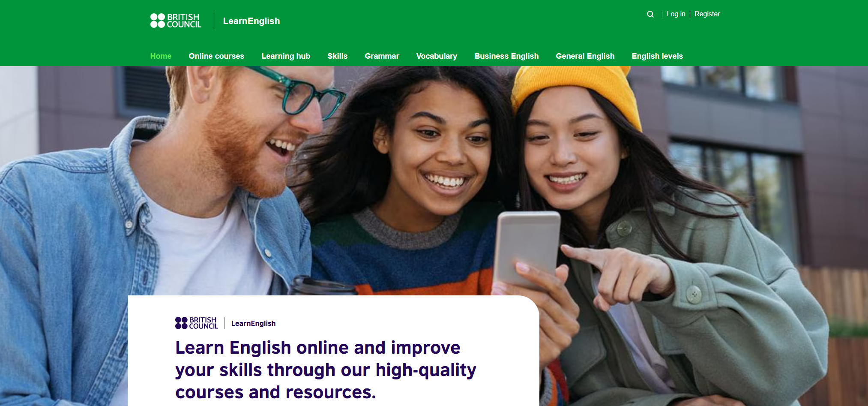868x406 pixels.
Task: Open the Online courses menu
Action: click(216, 56)
